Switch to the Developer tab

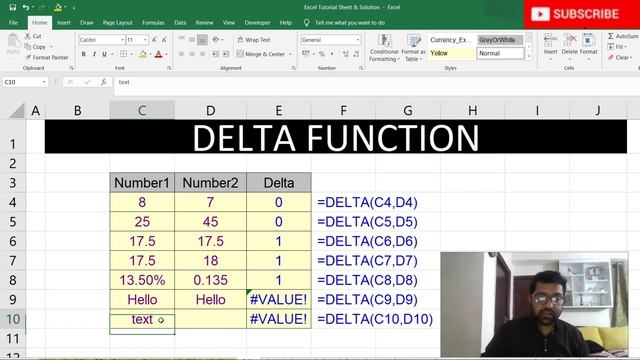click(x=257, y=22)
